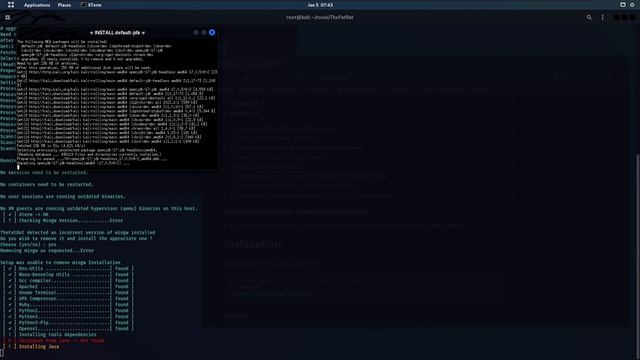640x360 pixels.
Task: Open the terminal three-dot menu
Action: pos(602,17)
